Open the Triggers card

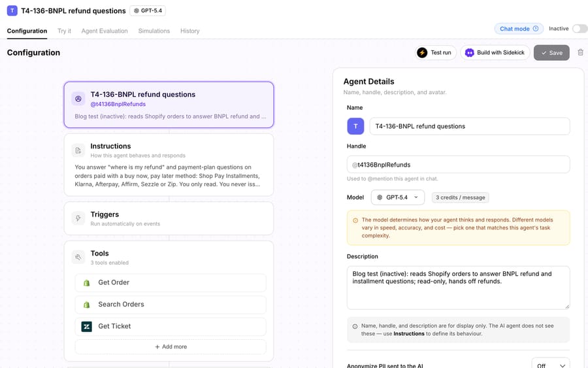coord(169,218)
